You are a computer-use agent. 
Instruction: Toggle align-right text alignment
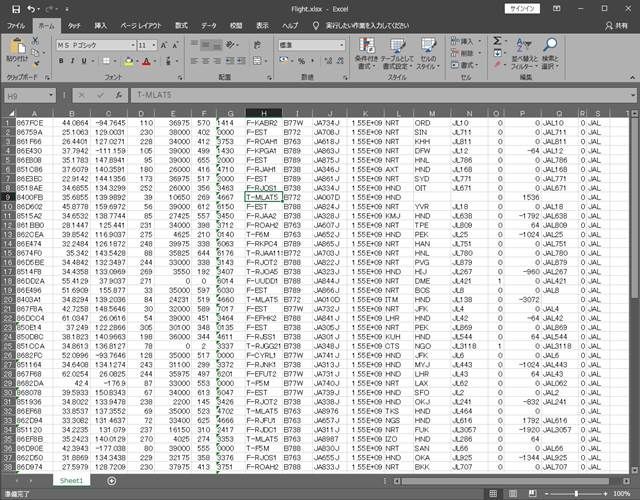point(218,61)
